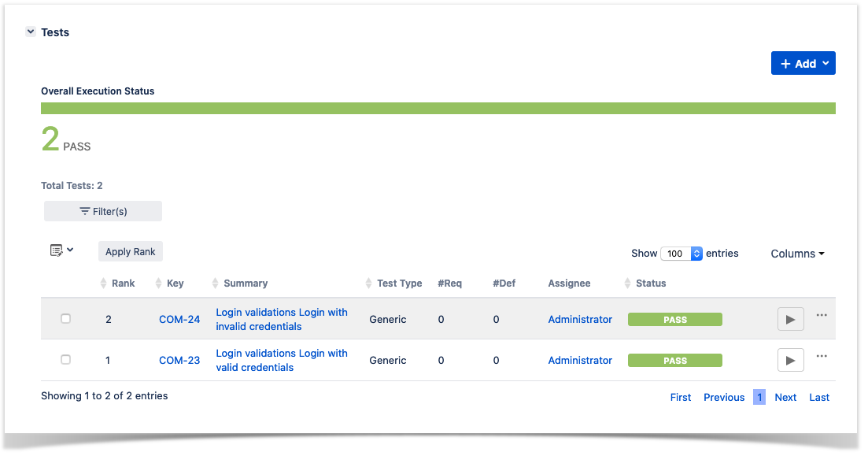Open Administrator assignee of COM-24
This screenshot has width=868, height=456.
[x=580, y=319]
